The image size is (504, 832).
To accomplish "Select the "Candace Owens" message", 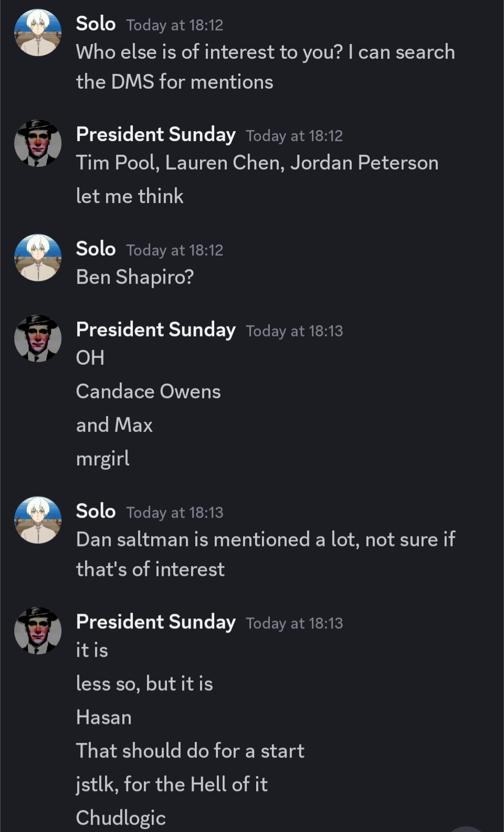I will pos(148,392).
